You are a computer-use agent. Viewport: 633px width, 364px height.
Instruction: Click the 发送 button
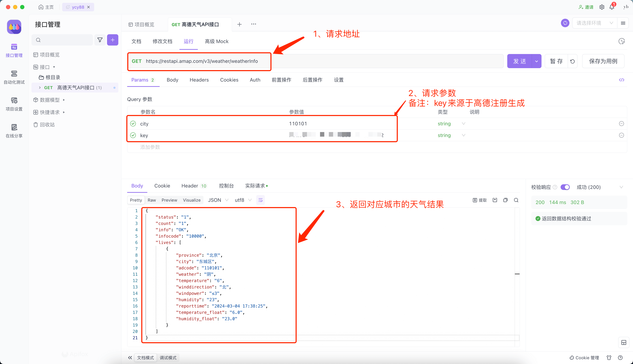pyautogui.click(x=519, y=61)
